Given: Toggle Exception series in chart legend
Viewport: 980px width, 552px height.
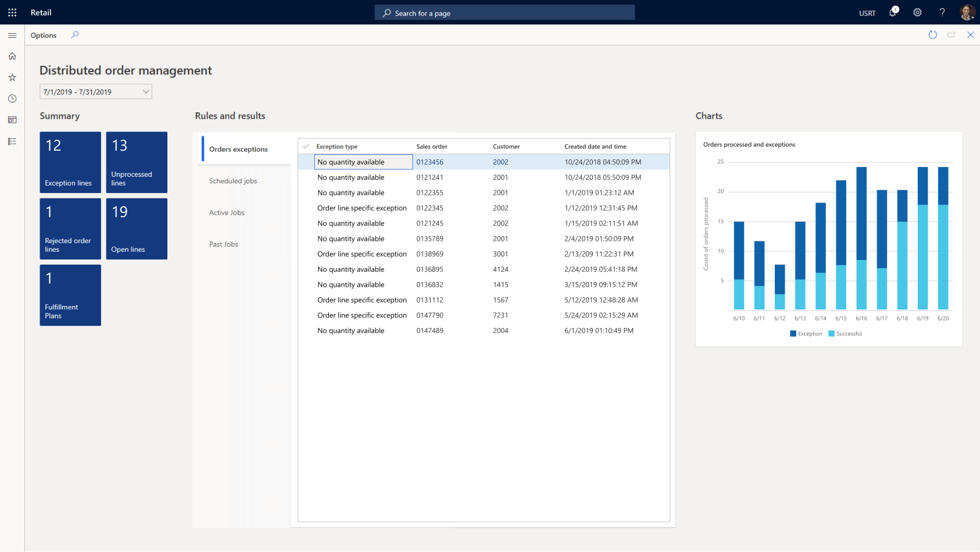Looking at the screenshot, I should (806, 334).
